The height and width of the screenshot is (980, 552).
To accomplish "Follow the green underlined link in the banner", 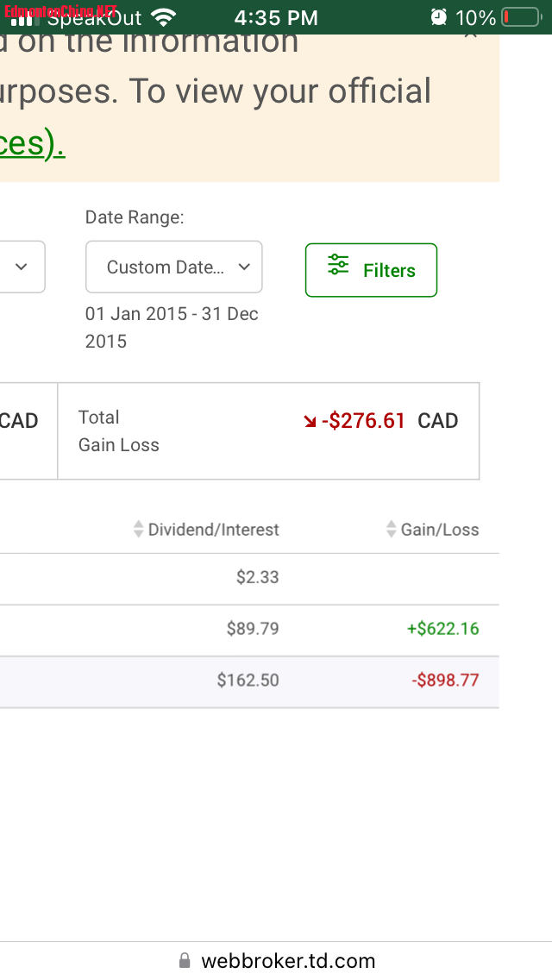I will tap(31, 144).
